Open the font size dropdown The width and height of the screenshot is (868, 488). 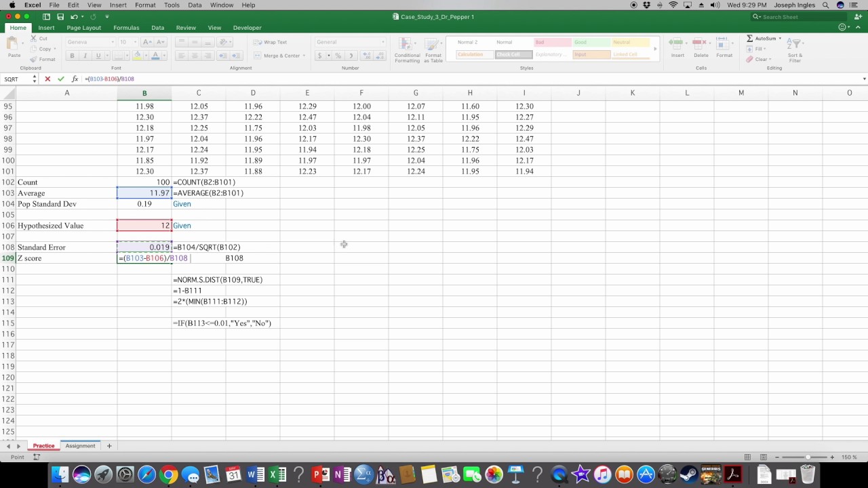click(134, 42)
